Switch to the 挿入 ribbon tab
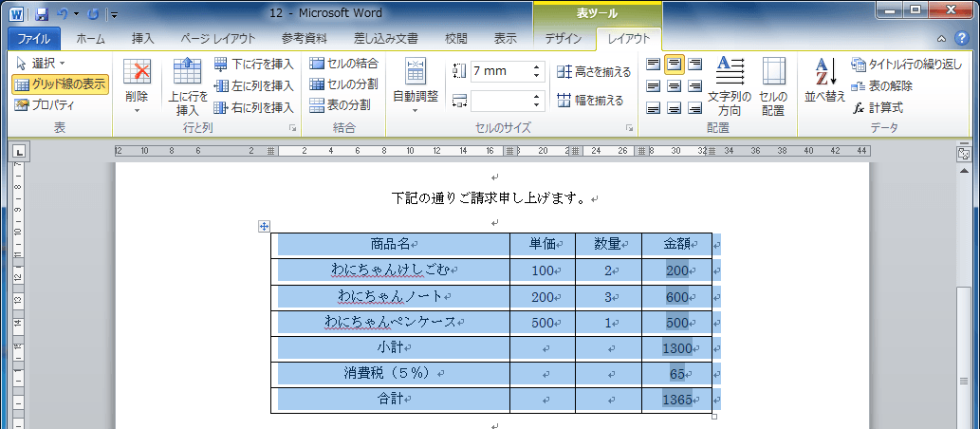This screenshot has height=429, width=980. [x=142, y=39]
